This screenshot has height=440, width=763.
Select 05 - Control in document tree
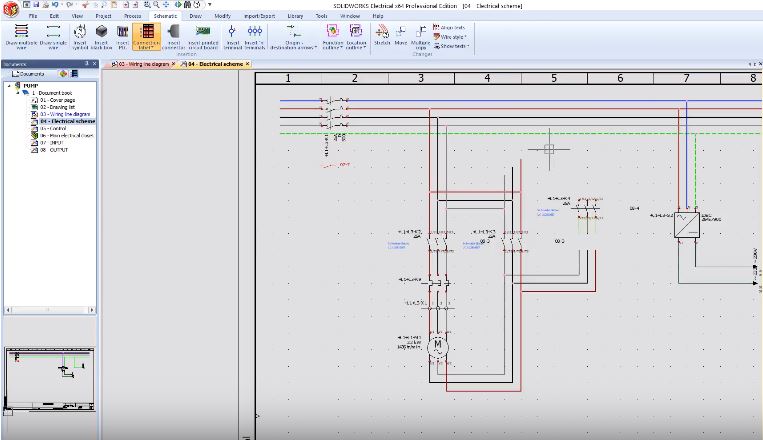coord(53,128)
